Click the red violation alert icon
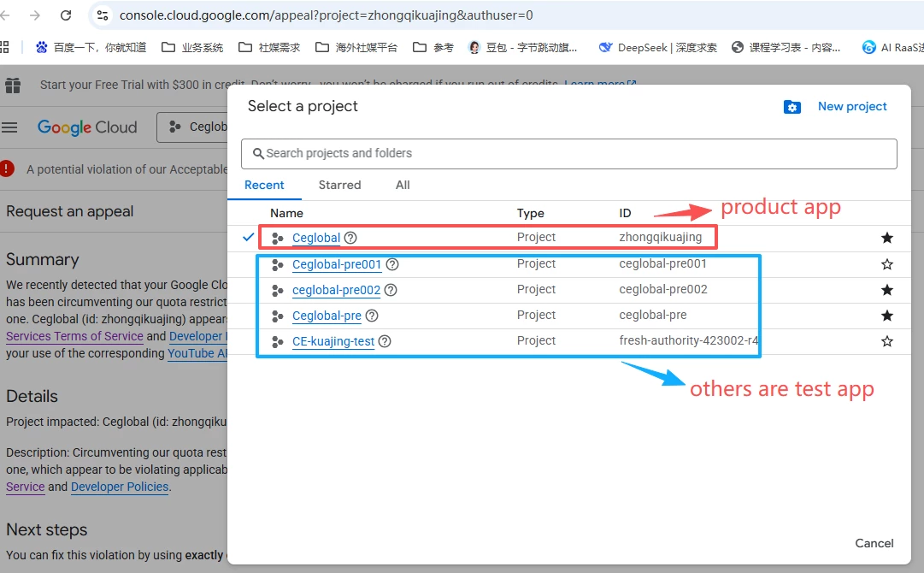 (x=7, y=168)
